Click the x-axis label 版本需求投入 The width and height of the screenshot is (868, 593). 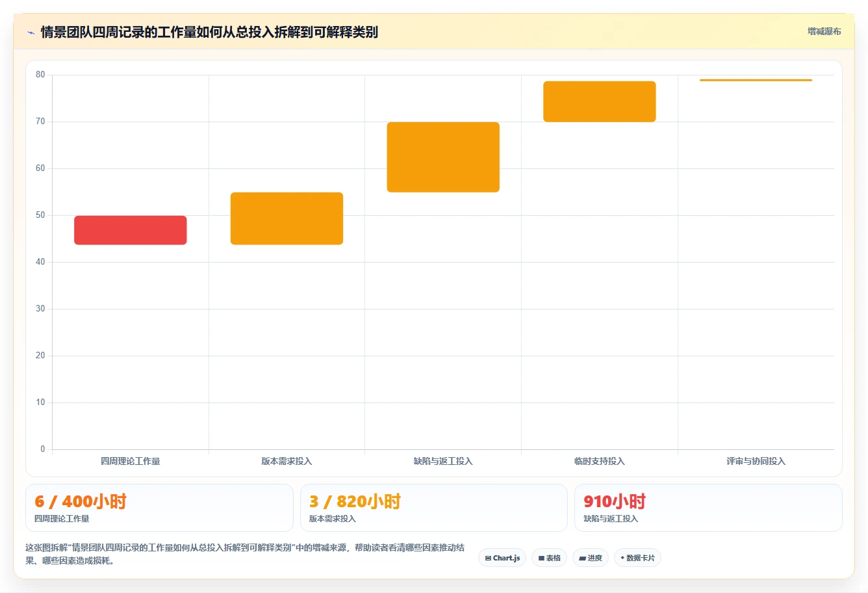[287, 461]
